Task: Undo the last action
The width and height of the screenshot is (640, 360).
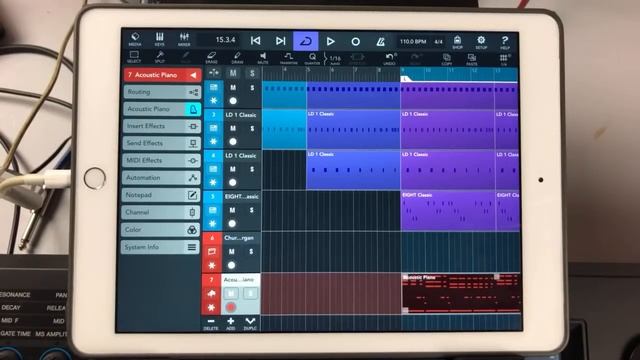Action: click(x=390, y=59)
